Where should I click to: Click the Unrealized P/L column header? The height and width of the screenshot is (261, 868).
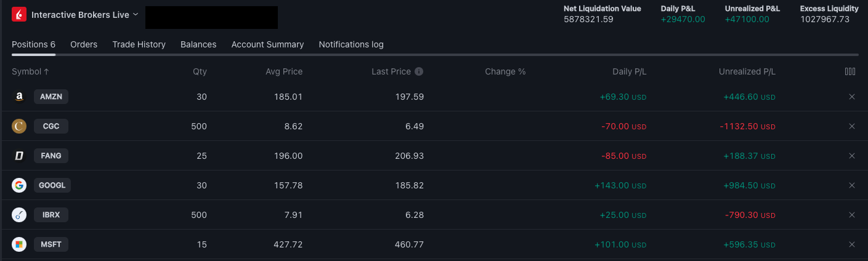click(x=747, y=71)
